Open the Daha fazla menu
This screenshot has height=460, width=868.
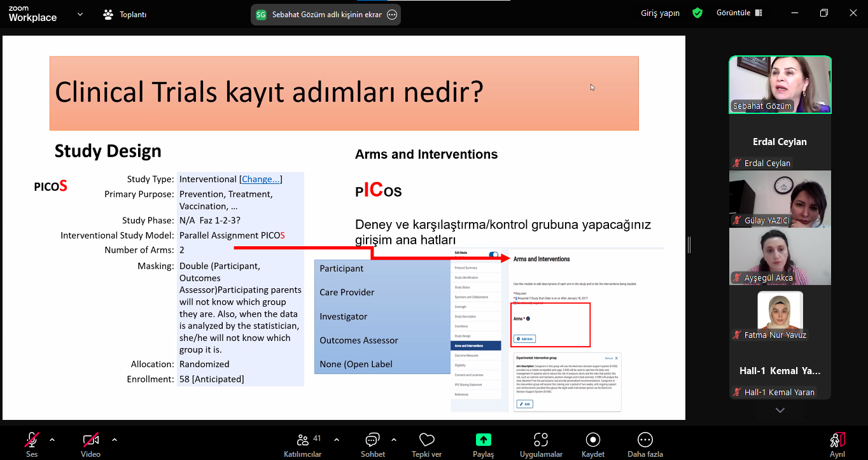645,440
